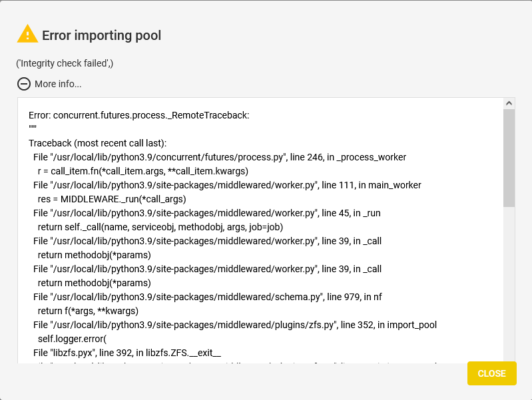This screenshot has width=532, height=400.
Task: Click the zfs.py line 352 import_pool entry
Action: coord(235,325)
